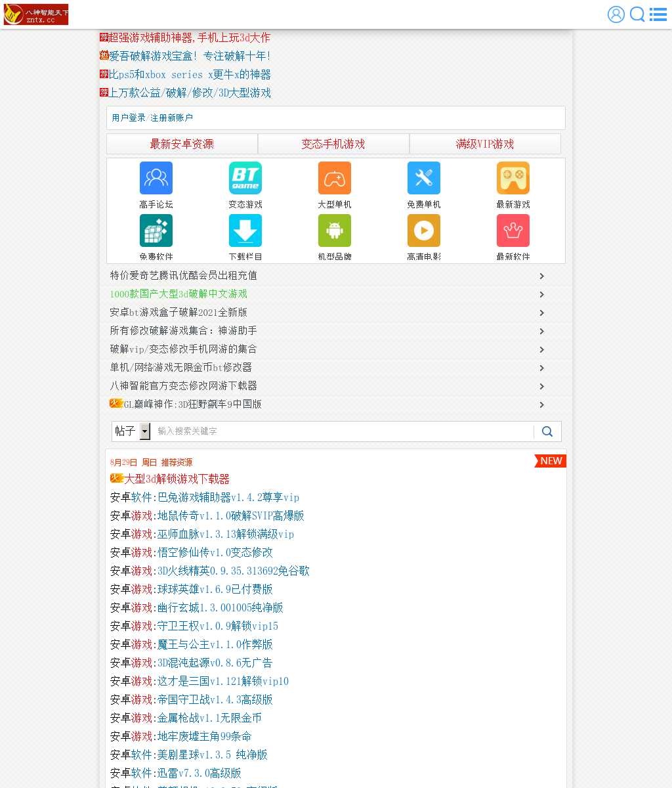
Task: Open the 免费单机 tools icon
Action: (424, 178)
